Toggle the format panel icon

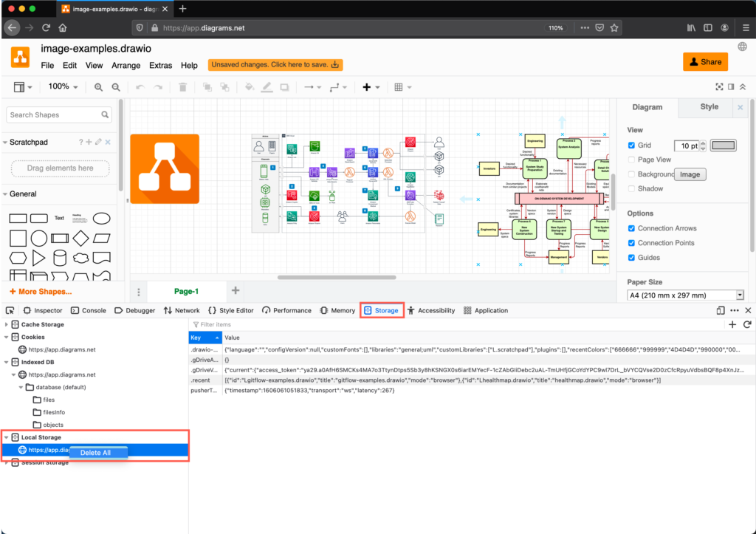coord(731,87)
